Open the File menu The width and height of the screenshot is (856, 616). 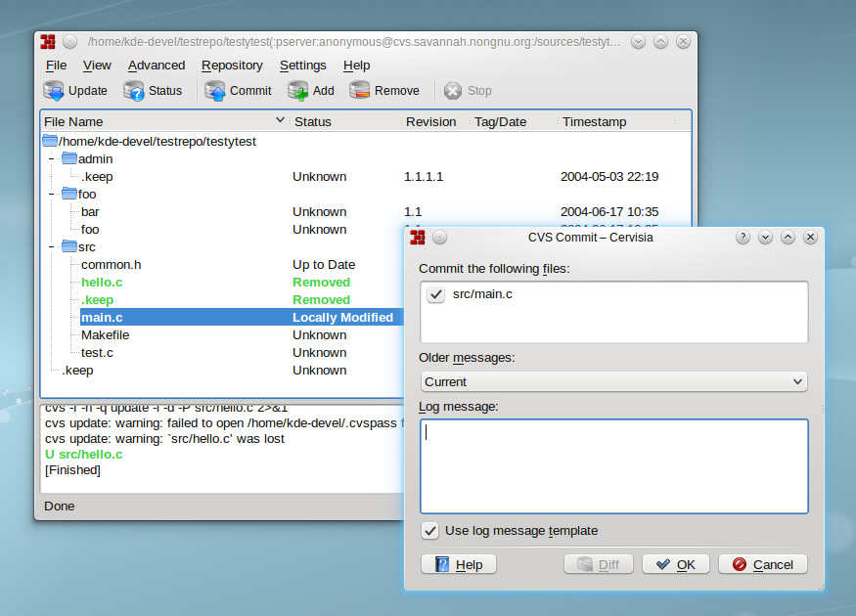56,66
